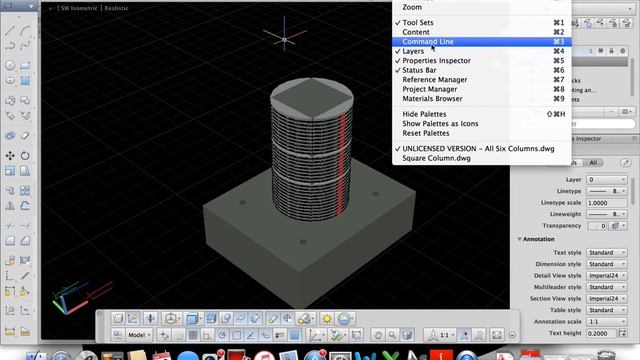640x360 pixels.
Task: Click the ViewCube display icon in status bar
Action: pos(407,336)
